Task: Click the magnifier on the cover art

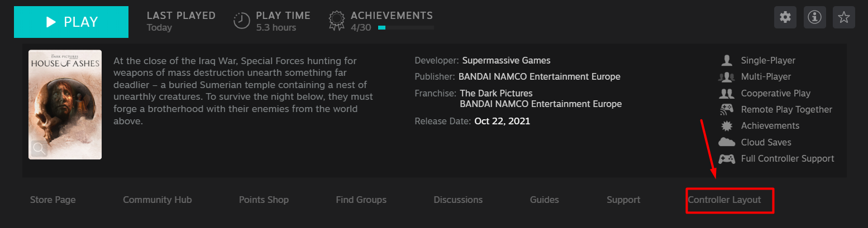Action: click(39, 148)
